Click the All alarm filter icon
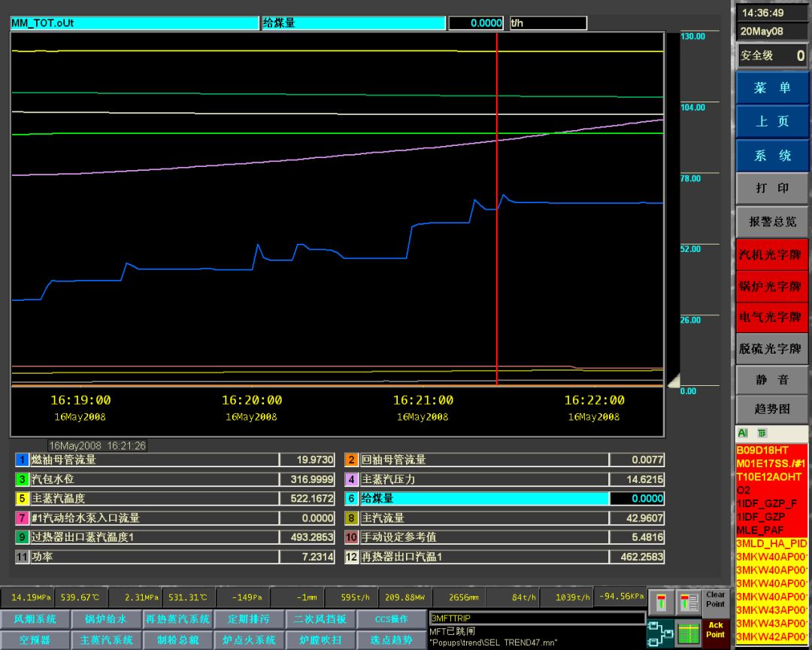The image size is (812, 650). 743,433
